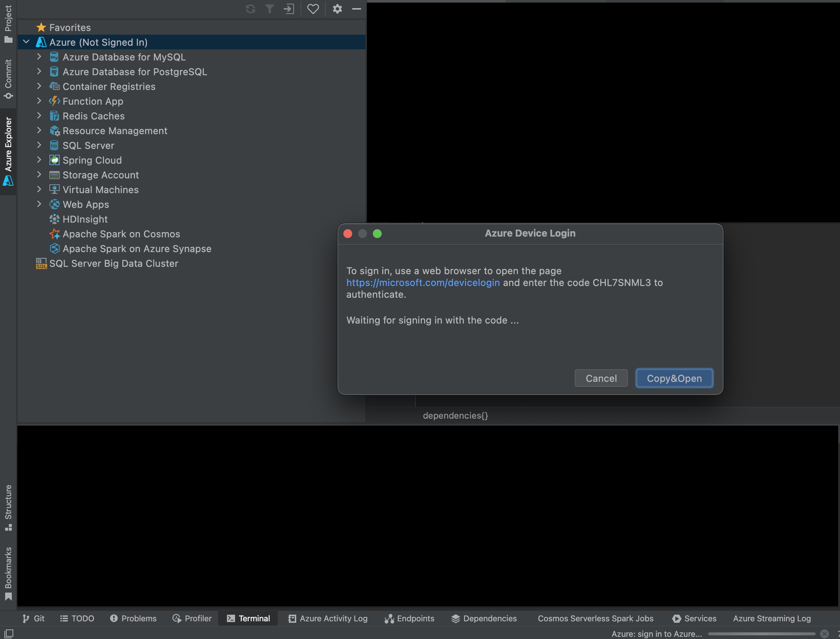Open the microsoft.com/devicelogin link
This screenshot has height=639, width=840.
pos(423,283)
